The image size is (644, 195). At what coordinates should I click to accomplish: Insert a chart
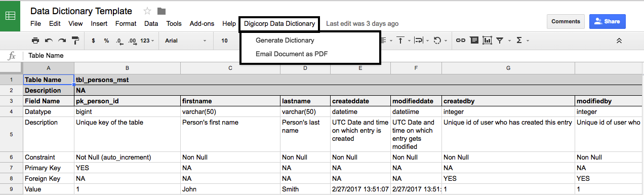click(487, 41)
